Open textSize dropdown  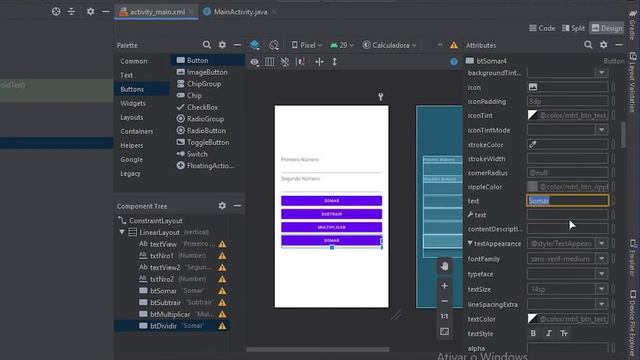[602, 289]
